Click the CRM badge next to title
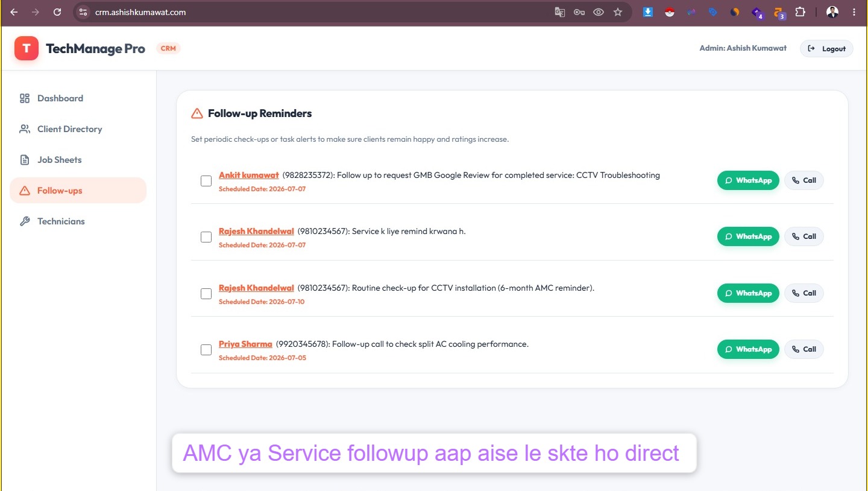 click(x=168, y=48)
